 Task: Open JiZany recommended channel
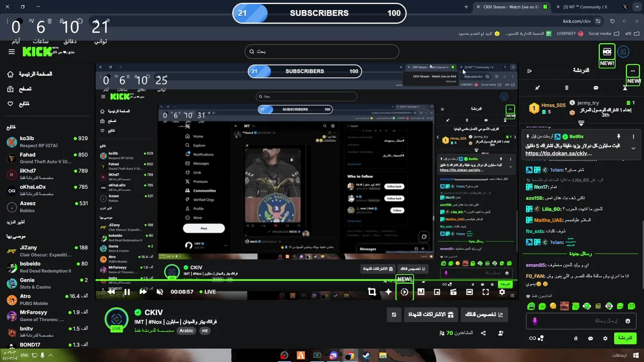tap(47, 251)
